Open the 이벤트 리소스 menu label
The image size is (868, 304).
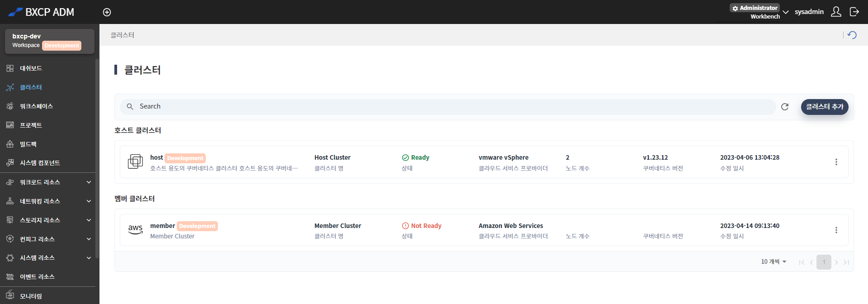pyautogui.click(x=37, y=277)
